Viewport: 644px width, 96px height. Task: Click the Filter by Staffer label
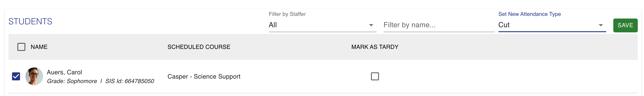coord(287,14)
